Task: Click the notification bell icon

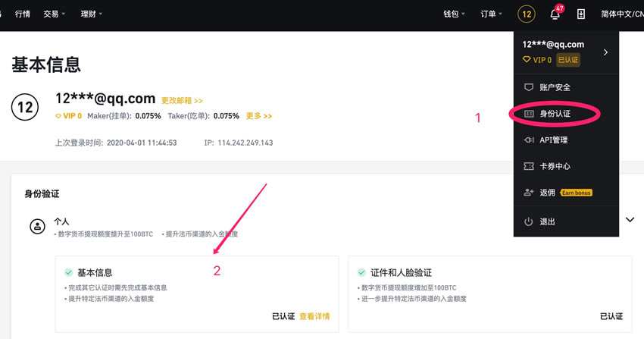Action: [x=555, y=14]
